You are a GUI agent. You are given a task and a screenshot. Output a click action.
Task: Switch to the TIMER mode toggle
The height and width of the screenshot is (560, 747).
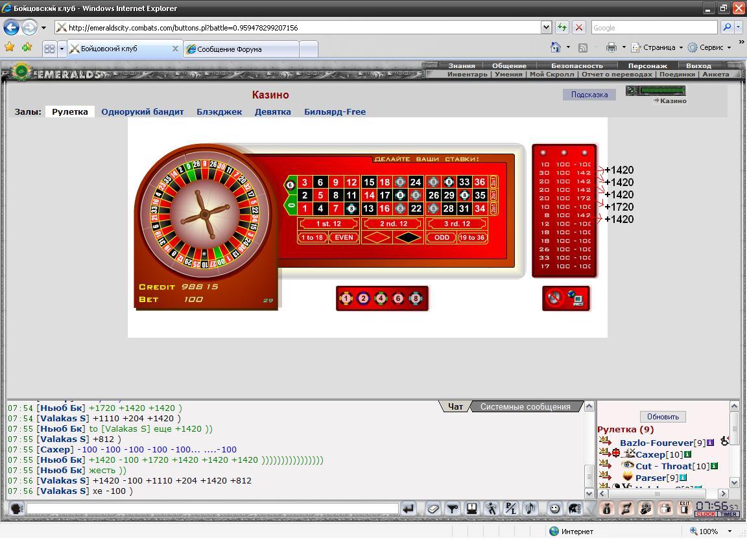tap(728, 514)
